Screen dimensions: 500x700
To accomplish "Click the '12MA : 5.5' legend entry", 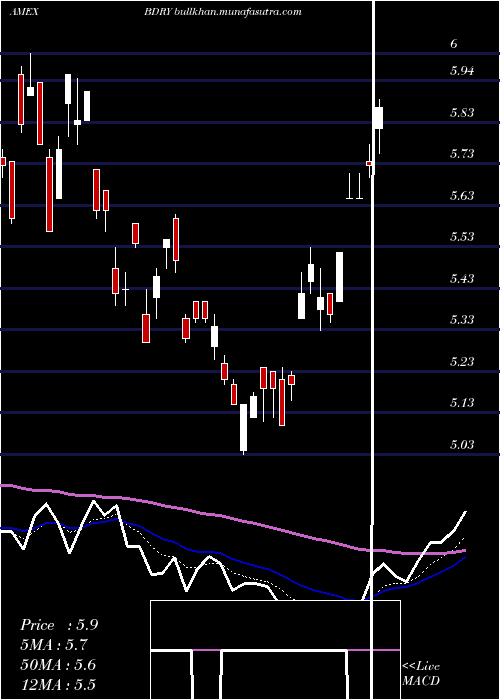I will [x=58, y=684].
